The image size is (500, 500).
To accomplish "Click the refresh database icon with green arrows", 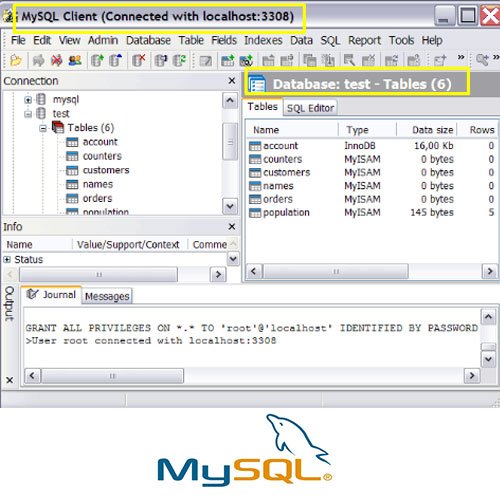I will tap(180, 60).
